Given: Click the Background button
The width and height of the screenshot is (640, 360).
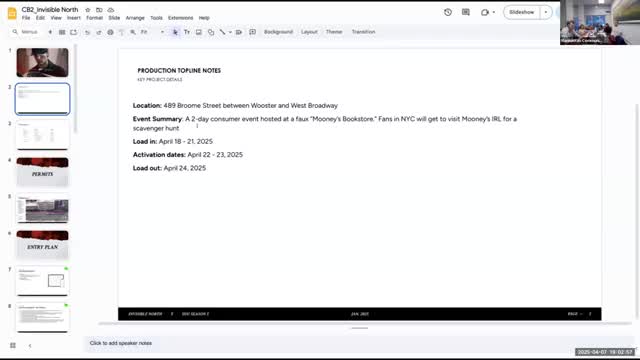Looking at the screenshot, I should (278, 32).
